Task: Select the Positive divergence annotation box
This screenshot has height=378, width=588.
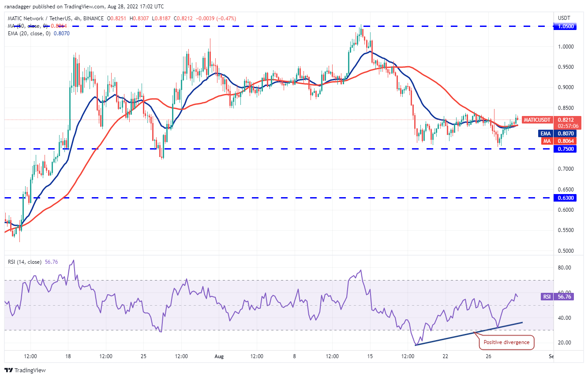Action: click(506, 342)
